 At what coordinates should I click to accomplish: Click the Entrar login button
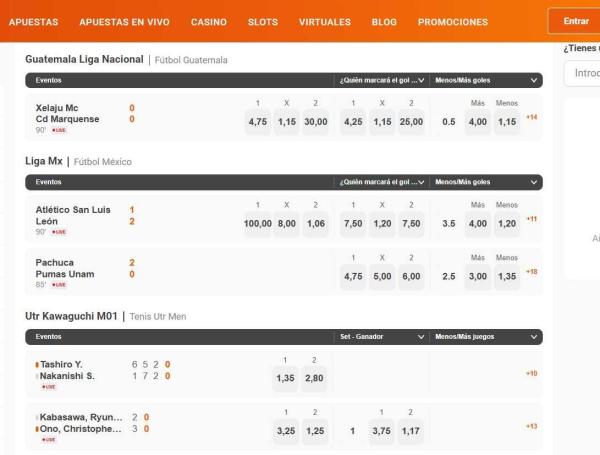tap(576, 21)
